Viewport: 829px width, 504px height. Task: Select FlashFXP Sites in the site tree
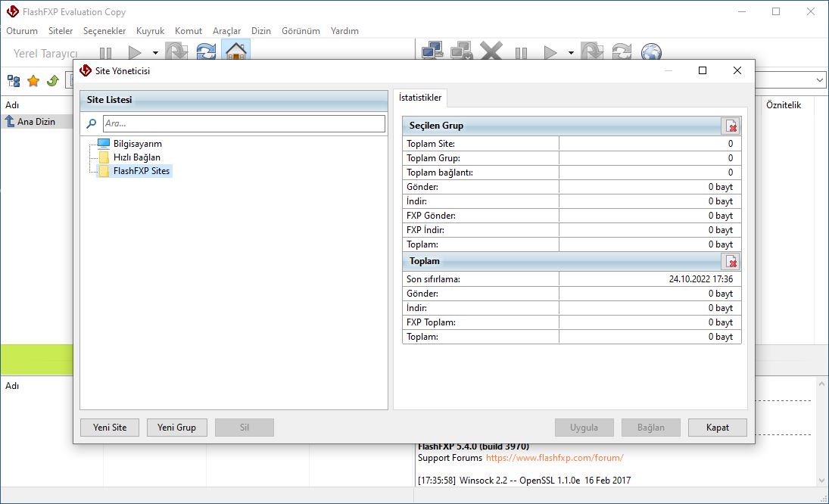point(141,171)
